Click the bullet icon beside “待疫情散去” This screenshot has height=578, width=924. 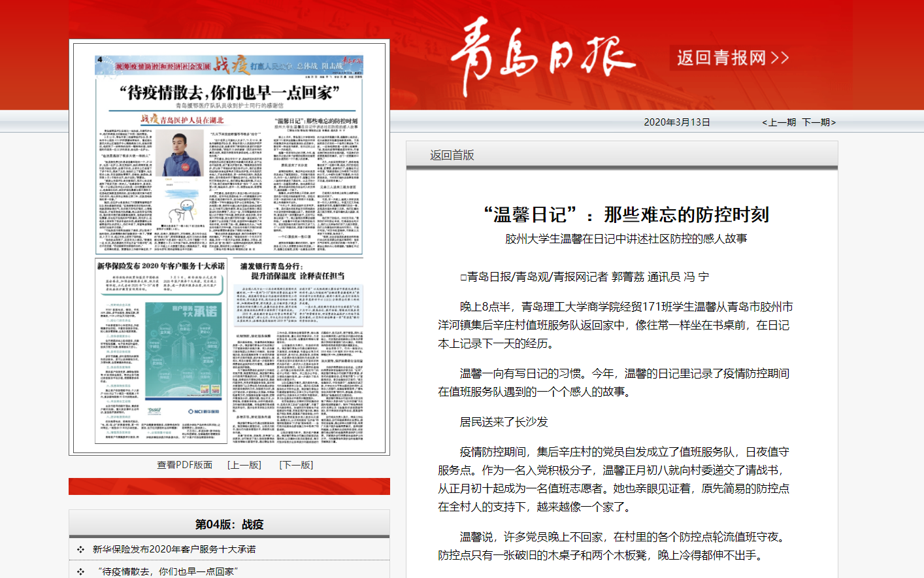[80, 571]
